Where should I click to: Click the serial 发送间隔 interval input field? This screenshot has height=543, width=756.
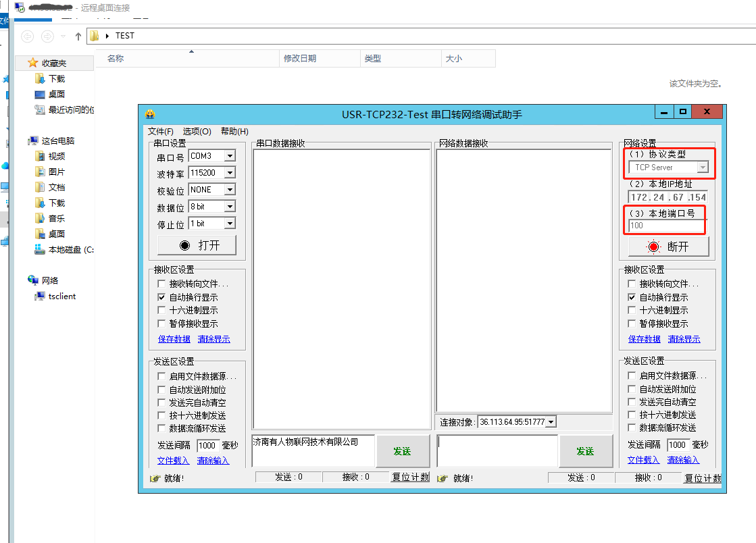[x=207, y=446]
